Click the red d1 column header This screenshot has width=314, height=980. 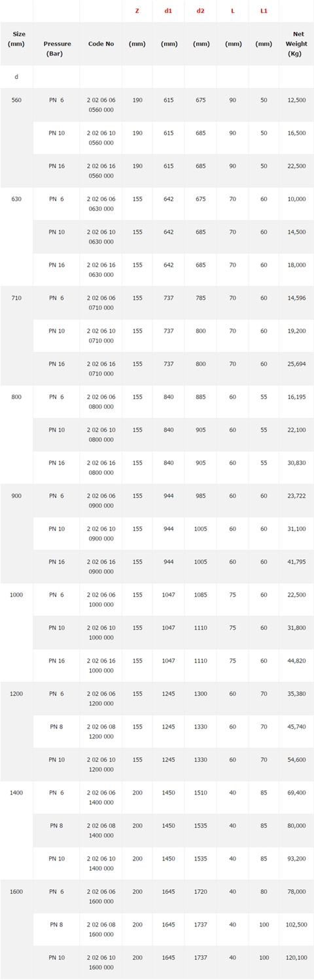click(168, 11)
